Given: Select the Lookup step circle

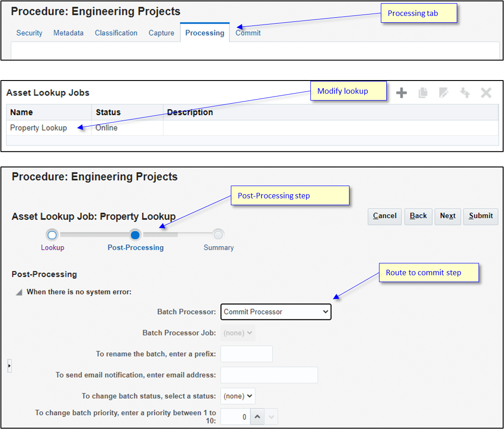Looking at the screenshot, I should click(x=52, y=235).
